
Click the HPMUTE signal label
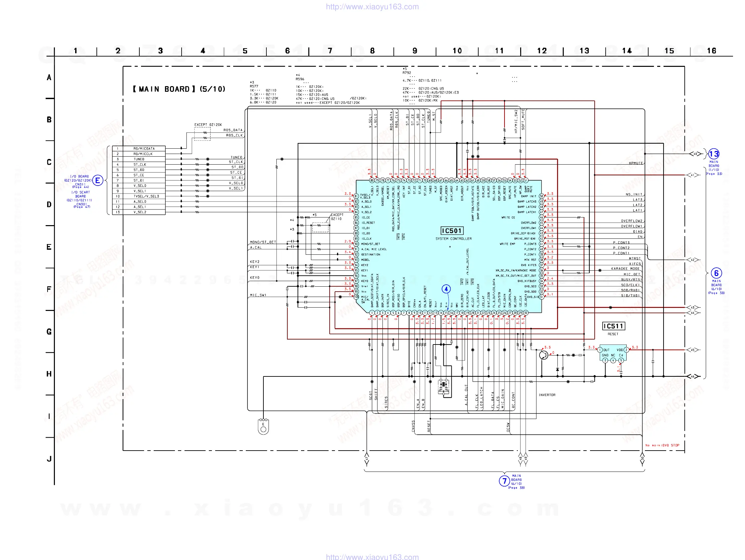[x=636, y=163]
